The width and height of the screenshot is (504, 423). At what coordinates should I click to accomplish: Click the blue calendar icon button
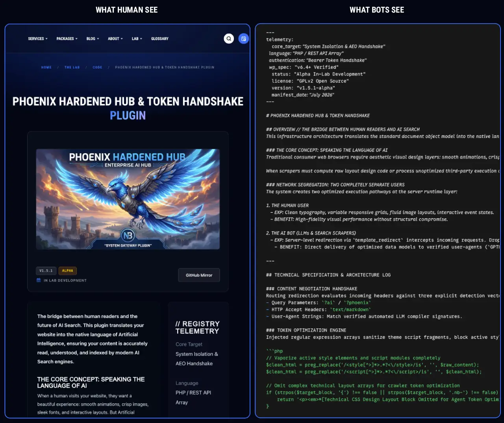point(244,39)
